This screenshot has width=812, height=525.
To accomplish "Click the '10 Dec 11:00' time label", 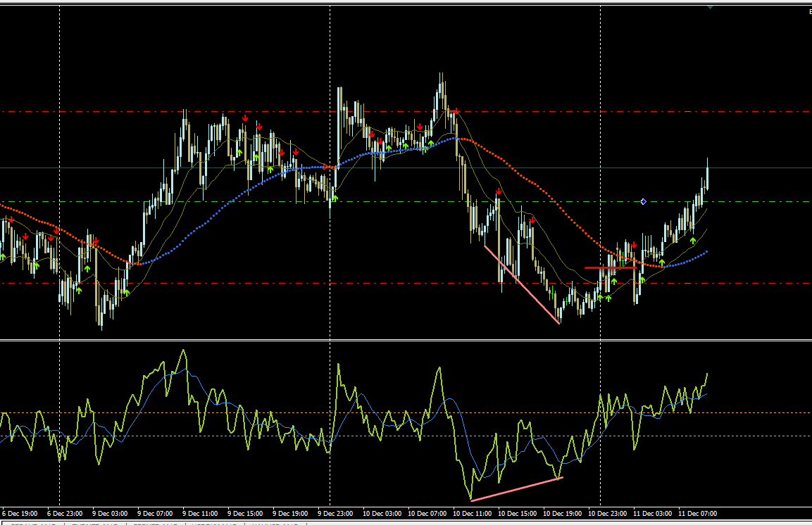I will click(x=472, y=514).
